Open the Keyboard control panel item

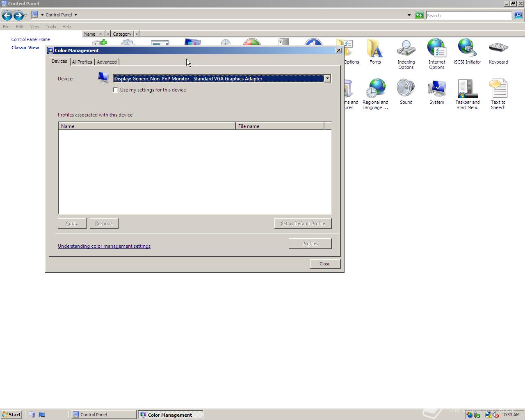[498, 52]
